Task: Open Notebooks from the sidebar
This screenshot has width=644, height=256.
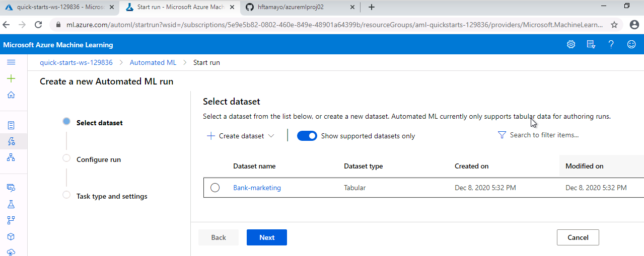Action: click(11, 125)
